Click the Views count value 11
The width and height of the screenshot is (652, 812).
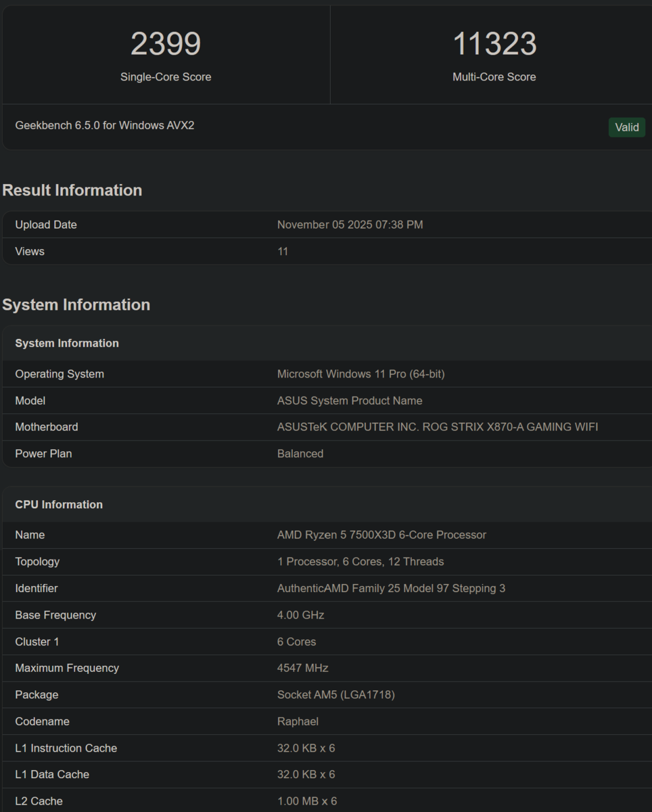(283, 251)
